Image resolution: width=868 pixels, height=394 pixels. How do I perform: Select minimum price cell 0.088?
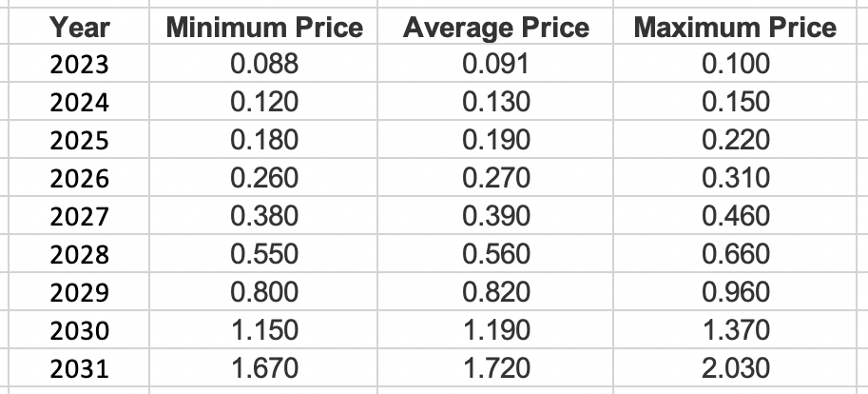point(263,63)
